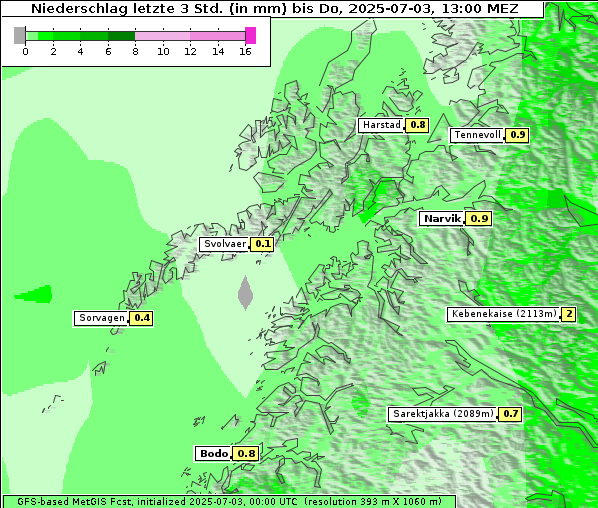Click the Tennevoll station label
This screenshot has height=508, width=598.
pos(476,135)
